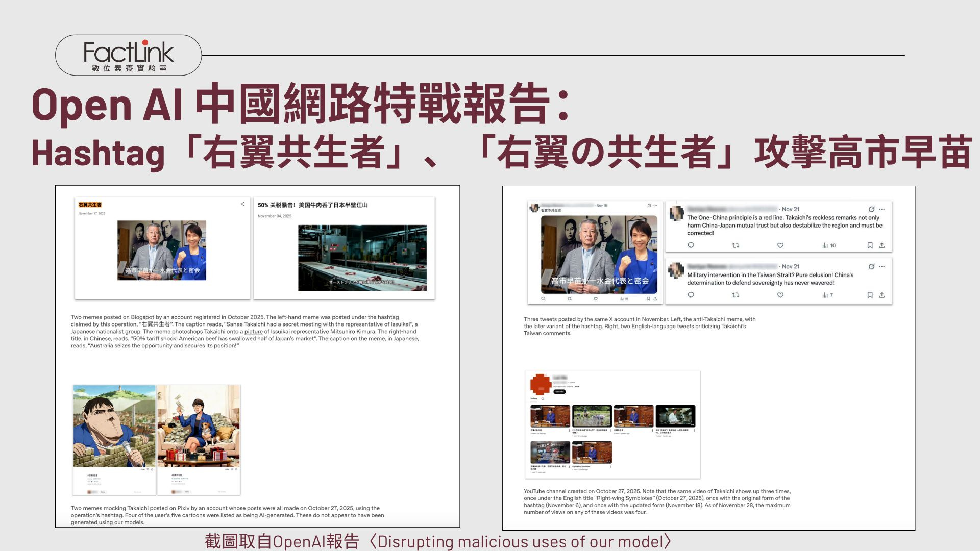
Task: Select the Videos tab on YouTube channel
Action: pyautogui.click(x=533, y=399)
